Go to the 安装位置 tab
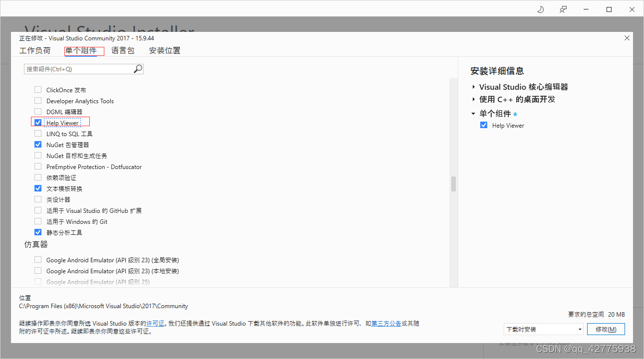644x359 pixels. [165, 50]
